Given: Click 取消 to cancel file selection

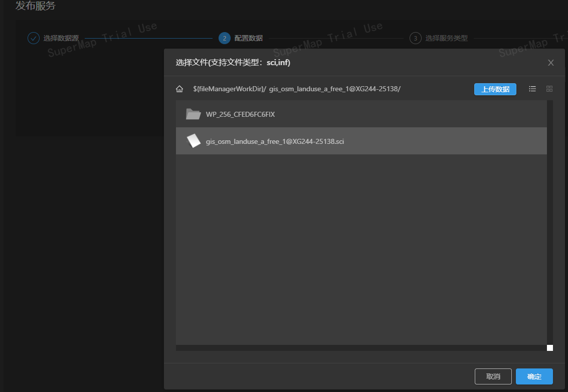Looking at the screenshot, I should (493, 376).
